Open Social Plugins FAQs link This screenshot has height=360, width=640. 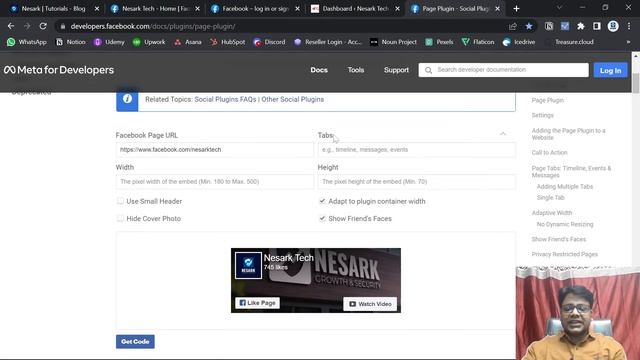(x=225, y=100)
